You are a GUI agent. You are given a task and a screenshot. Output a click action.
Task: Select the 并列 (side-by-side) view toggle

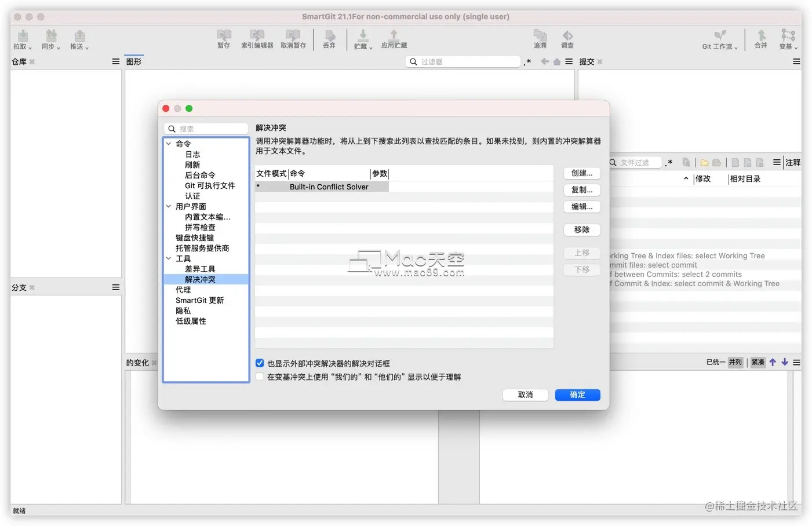735,362
